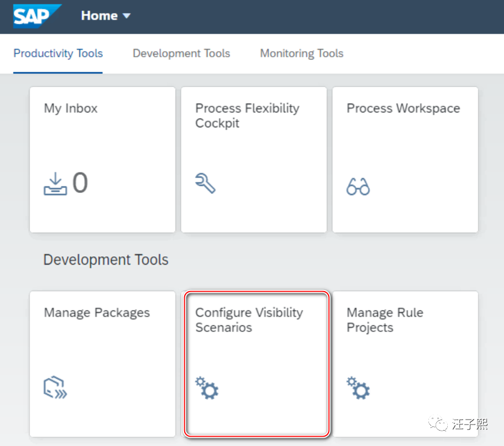Open the Monitoring Tools tab

[x=302, y=53]
